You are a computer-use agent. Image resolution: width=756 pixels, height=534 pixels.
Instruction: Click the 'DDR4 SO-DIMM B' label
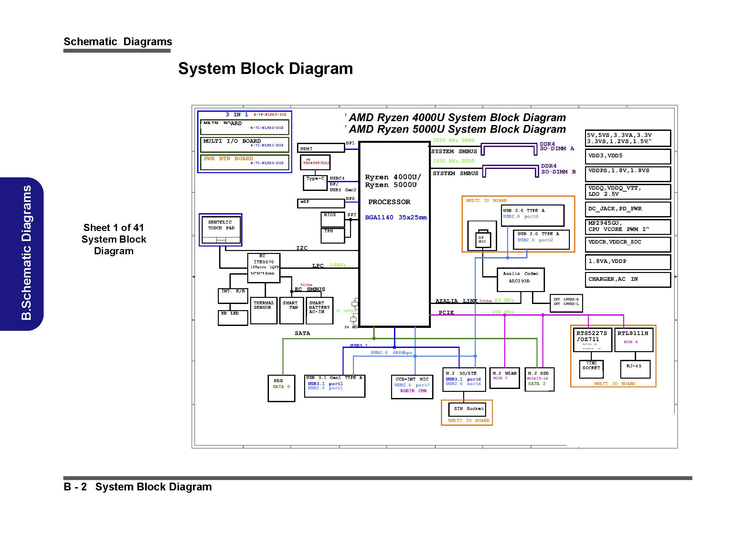559,169
